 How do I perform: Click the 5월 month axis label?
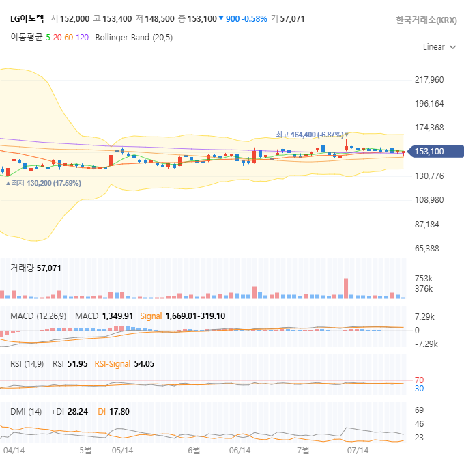click(85, 451)
